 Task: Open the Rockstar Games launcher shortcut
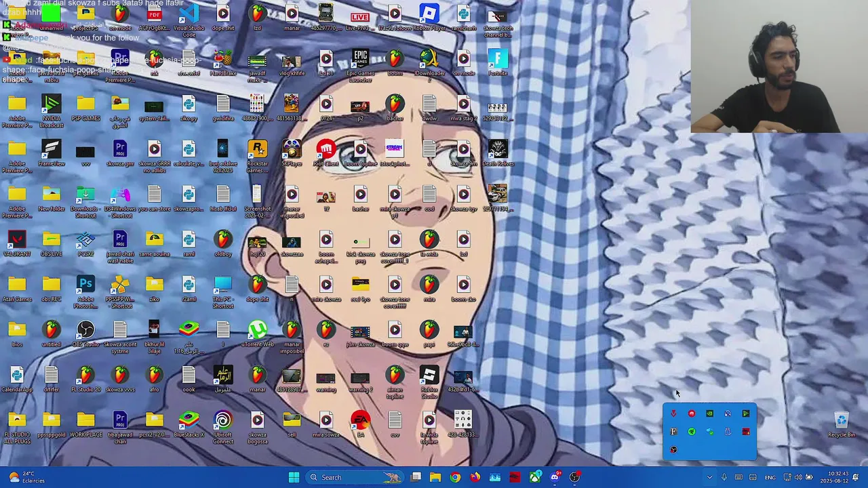(x=257, y=156)
